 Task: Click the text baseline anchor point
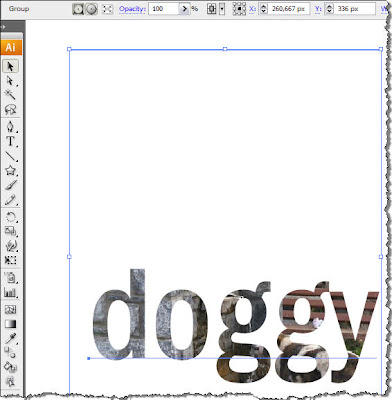(x=89, y=359)
